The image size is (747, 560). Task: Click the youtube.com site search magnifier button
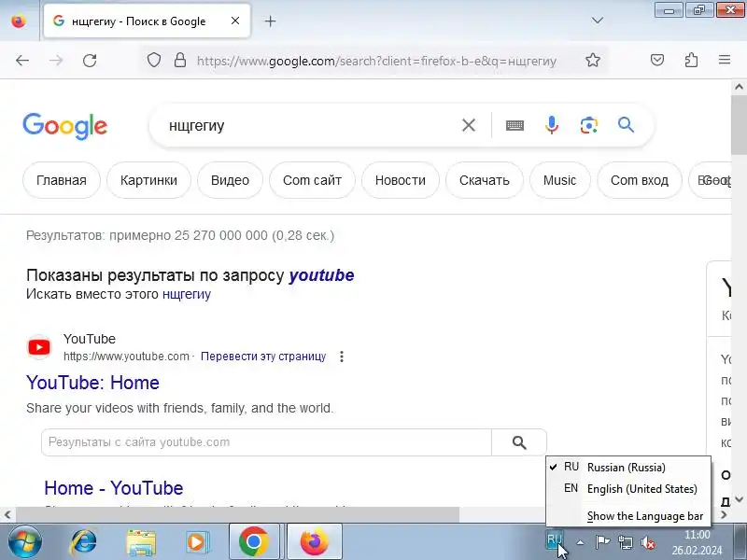point(519,442)
